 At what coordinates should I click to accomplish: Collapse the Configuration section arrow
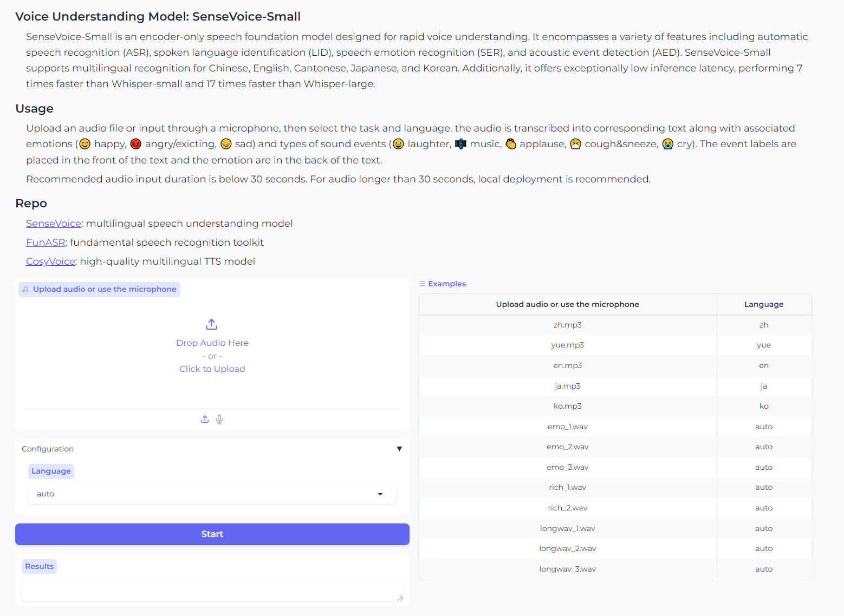pos(399,449)
